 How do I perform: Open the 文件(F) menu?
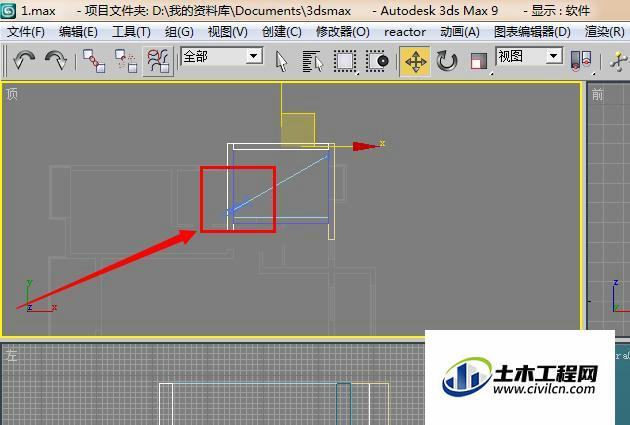click(26, 32)
